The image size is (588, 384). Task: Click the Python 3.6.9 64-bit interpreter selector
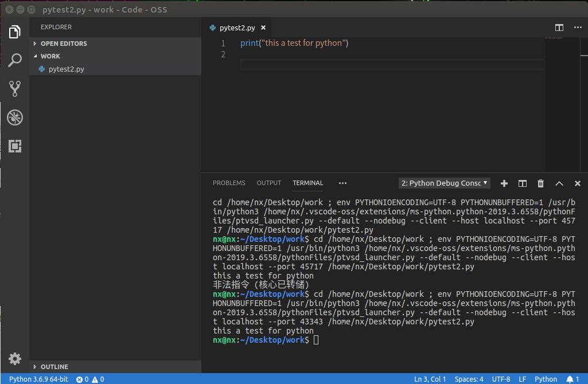(38, 379)
